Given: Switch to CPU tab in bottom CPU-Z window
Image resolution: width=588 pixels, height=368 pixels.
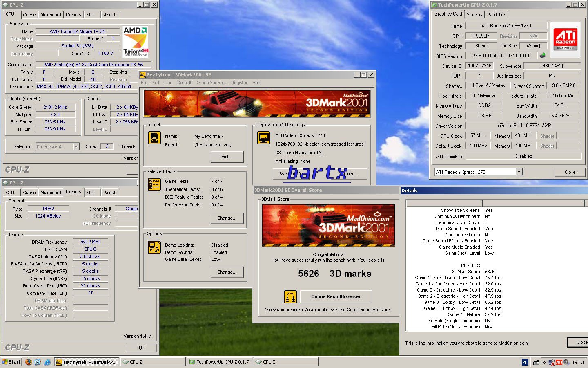Looking at the screenshot, I should pyautogui.click(x=10, y=193).
